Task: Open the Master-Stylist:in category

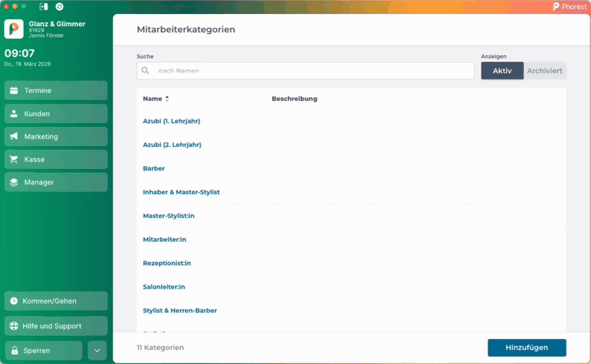Action: point(168,216)
